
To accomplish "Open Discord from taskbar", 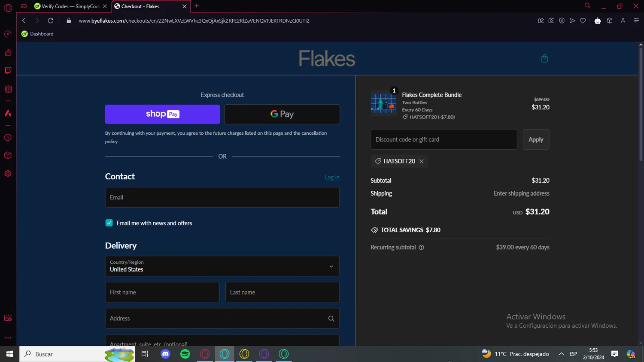I will [165, 354].
